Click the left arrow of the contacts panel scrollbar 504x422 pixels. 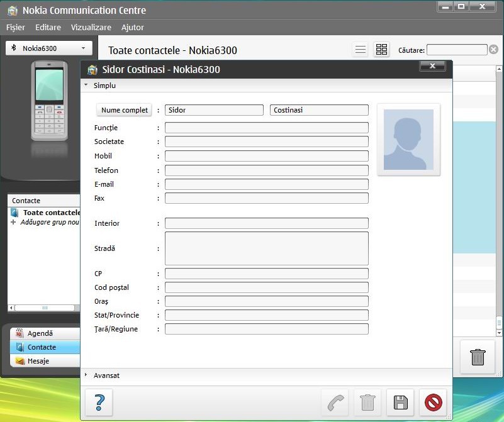11,308
